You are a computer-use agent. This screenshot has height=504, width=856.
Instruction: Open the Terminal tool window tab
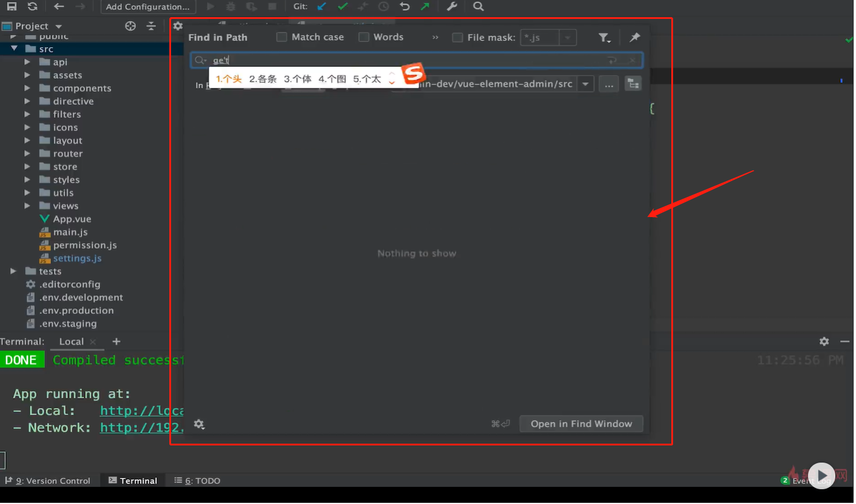pos(133,481)
